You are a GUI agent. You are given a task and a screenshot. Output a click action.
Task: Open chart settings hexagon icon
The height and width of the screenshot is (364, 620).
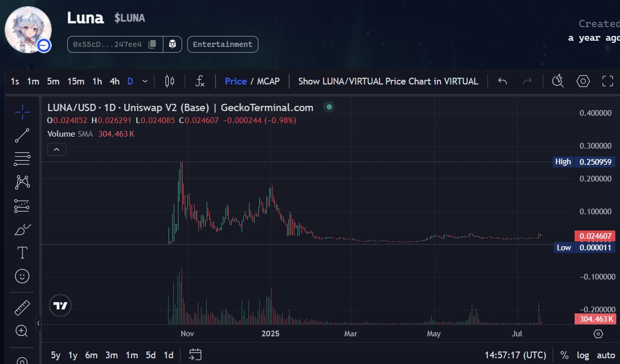[583, 81]
